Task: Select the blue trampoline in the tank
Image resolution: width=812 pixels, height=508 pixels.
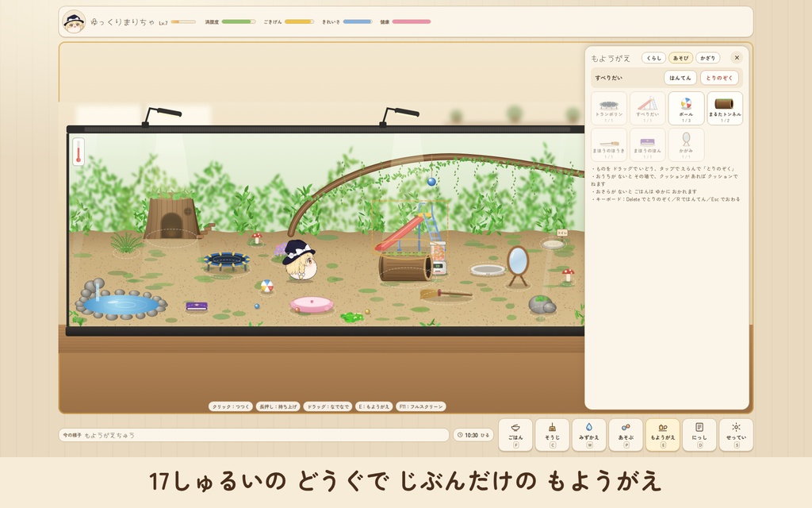Action: [x=226, y=261]
